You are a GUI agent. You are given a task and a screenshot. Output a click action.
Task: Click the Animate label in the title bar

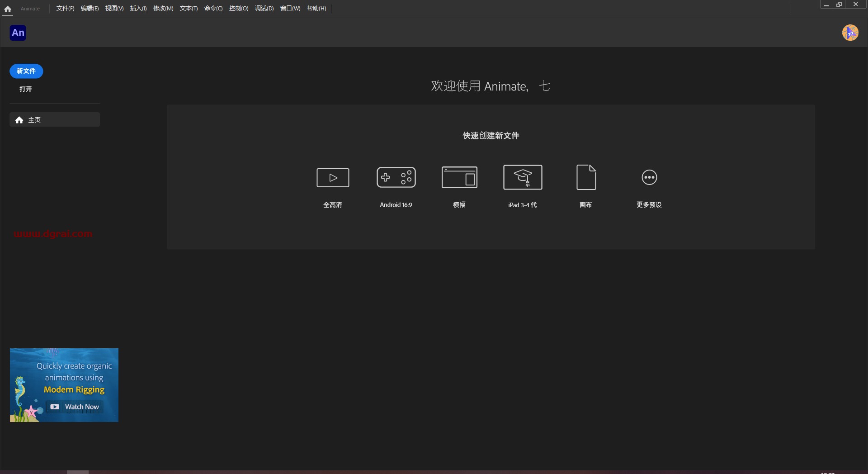pyautogui.click(x=30, y=9)
